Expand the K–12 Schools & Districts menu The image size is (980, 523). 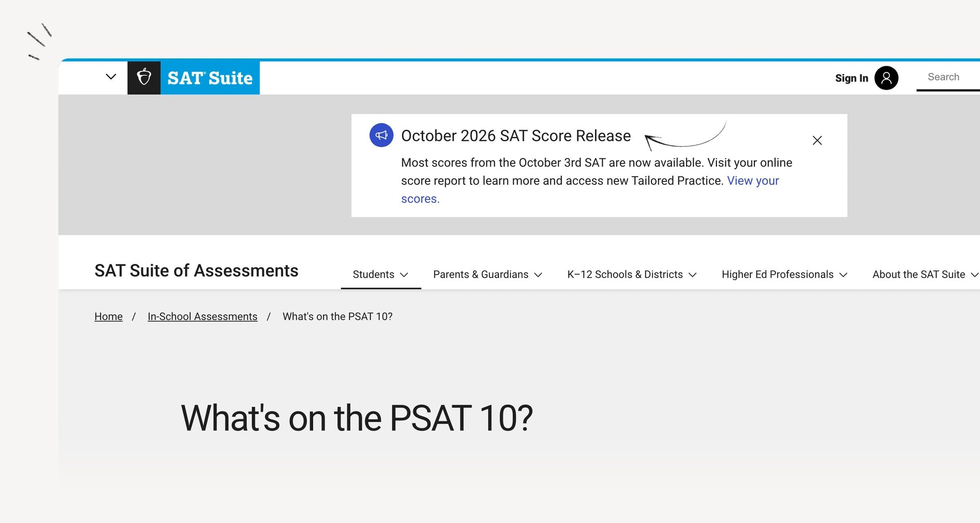point(632,275)
